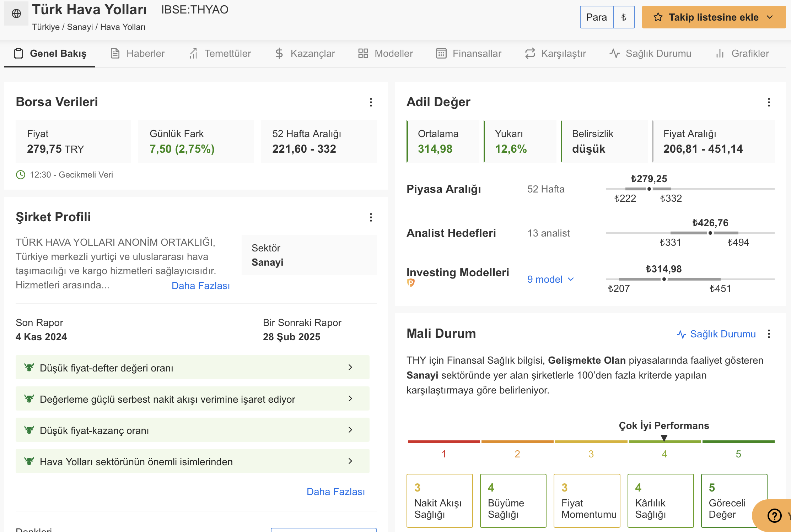The height and width of the screenshot is (532, 791).
Task: Click Daha Fazlası below the insight list
Action: click(336, 492)
